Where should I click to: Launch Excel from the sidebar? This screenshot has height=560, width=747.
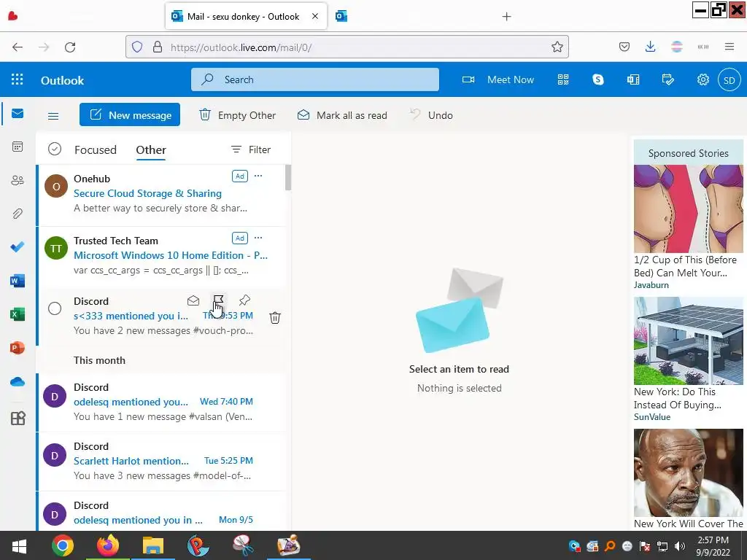pos(18,314)
